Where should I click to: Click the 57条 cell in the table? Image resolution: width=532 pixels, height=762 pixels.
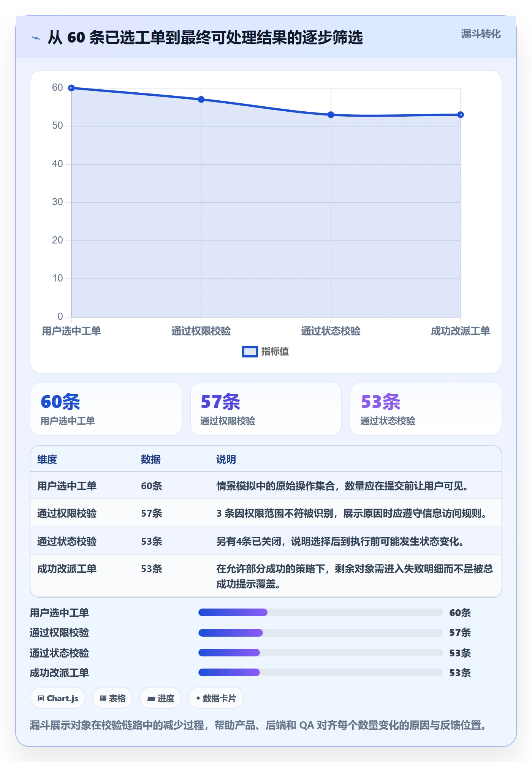point(152,513)
